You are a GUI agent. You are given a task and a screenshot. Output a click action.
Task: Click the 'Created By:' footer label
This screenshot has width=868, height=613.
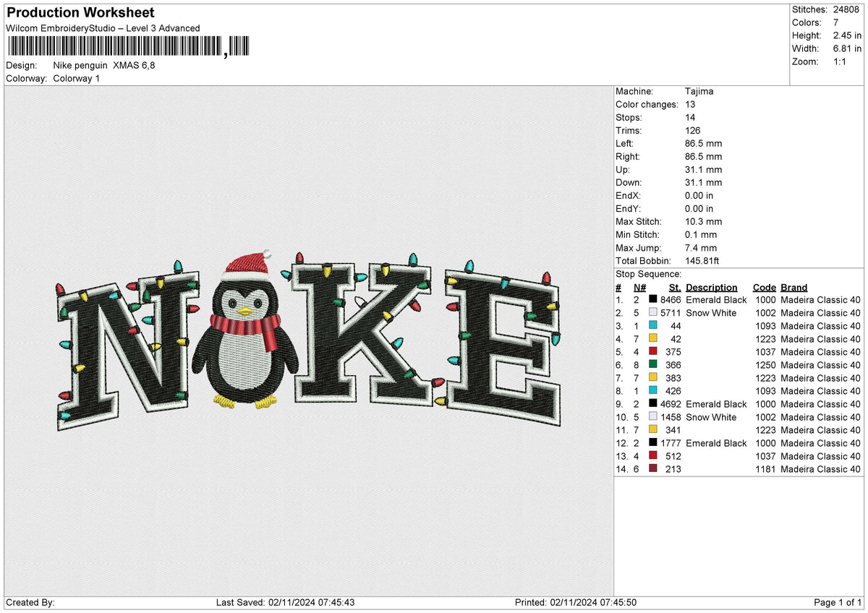30,603
